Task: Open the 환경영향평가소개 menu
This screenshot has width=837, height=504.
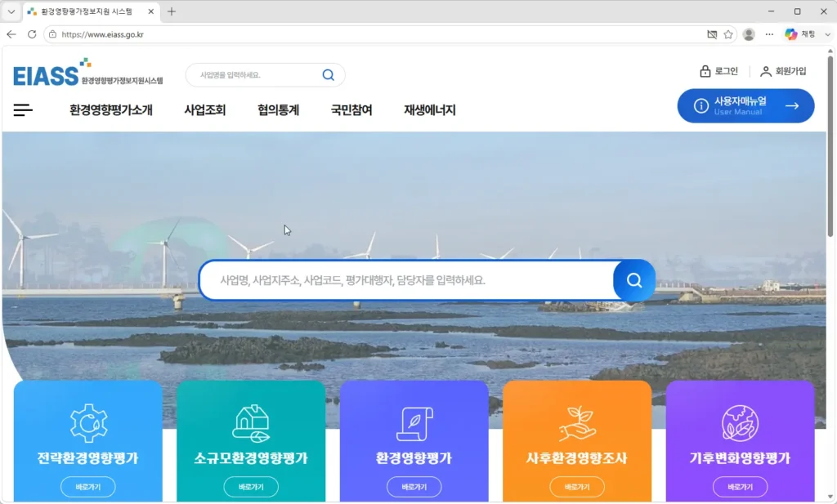Action: point(111,109)
